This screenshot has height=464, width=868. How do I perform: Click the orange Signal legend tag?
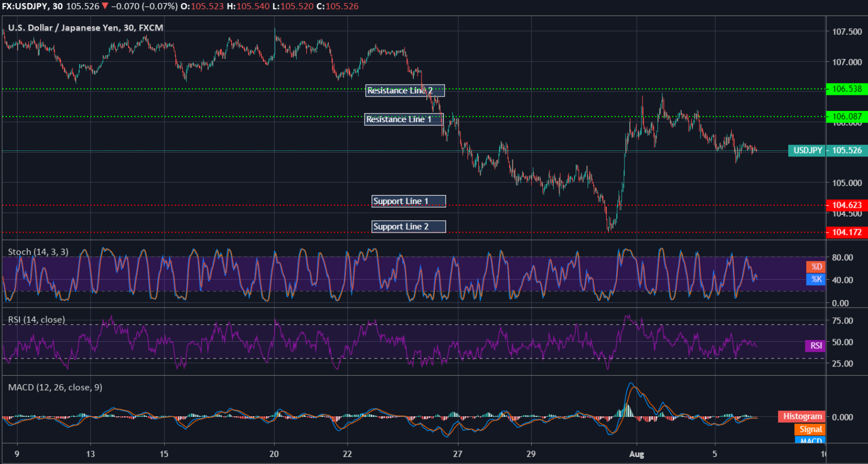pos(810,429)
